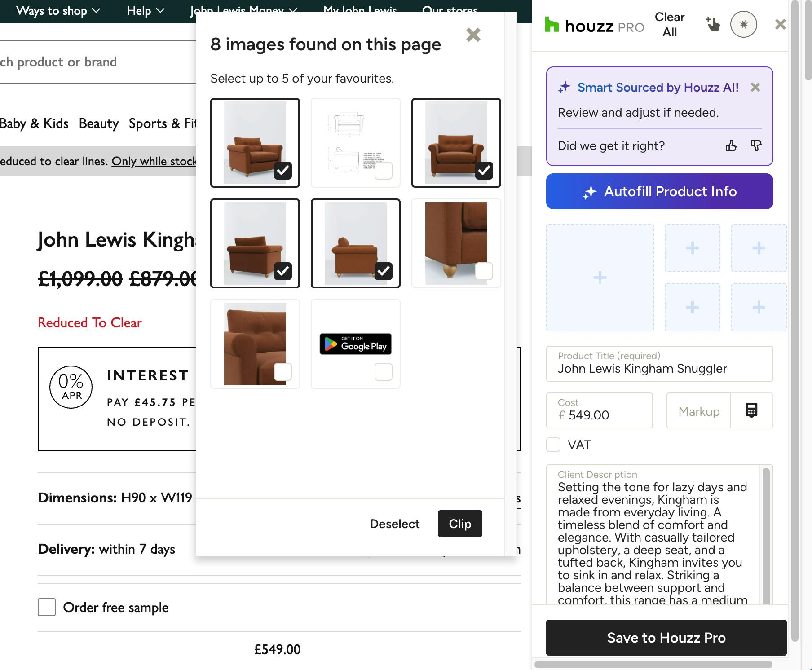Activate the hand pointer select tool
812x670 pixels.
[712, 24]
